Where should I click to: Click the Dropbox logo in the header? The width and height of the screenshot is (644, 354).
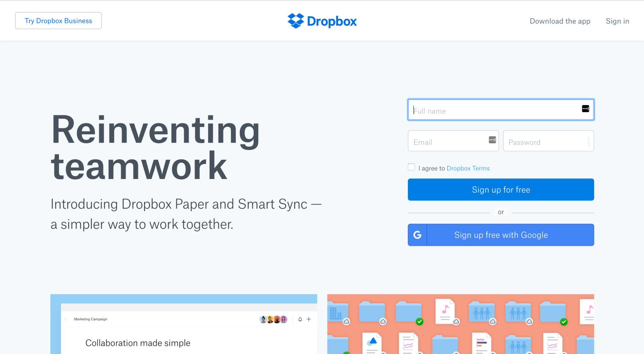[x=322, y=21]
